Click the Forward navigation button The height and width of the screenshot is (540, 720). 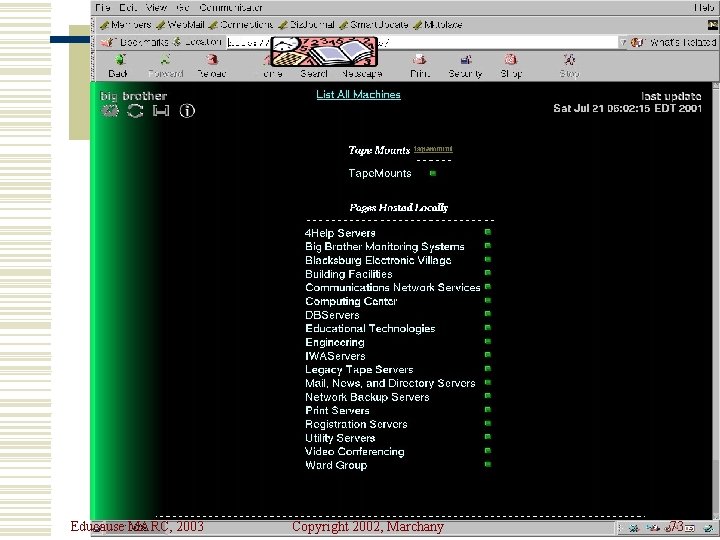click(x=165, y=65)
